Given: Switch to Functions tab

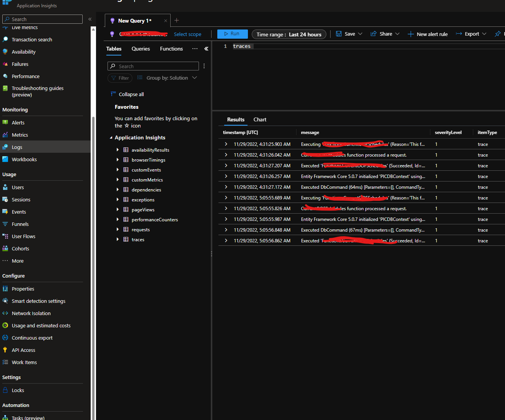Looking at the screenshot, I should (171, 49).
